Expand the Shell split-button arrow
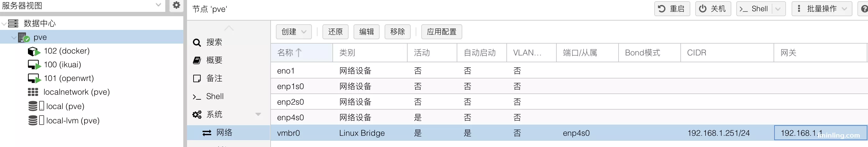The height and width of the screenshot is (147, 868). coord(778,9)
